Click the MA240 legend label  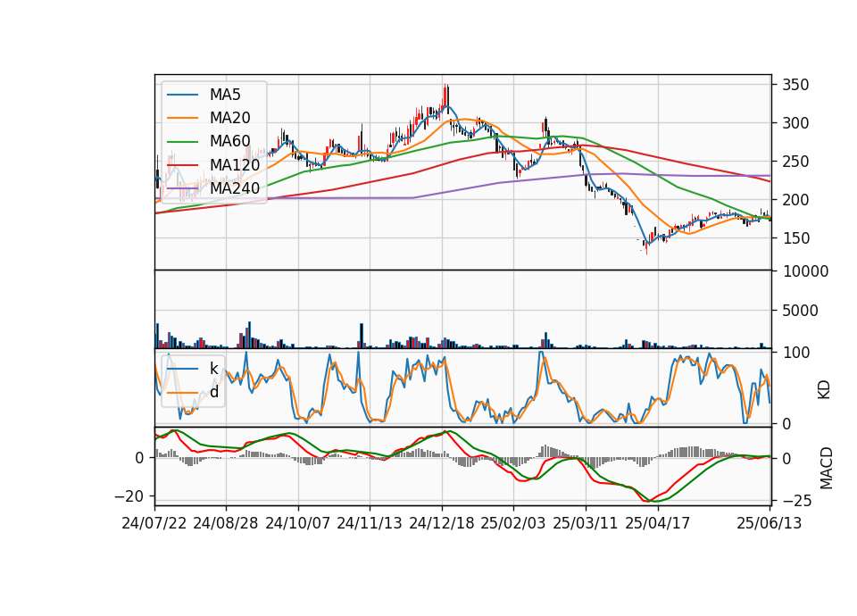235,188
